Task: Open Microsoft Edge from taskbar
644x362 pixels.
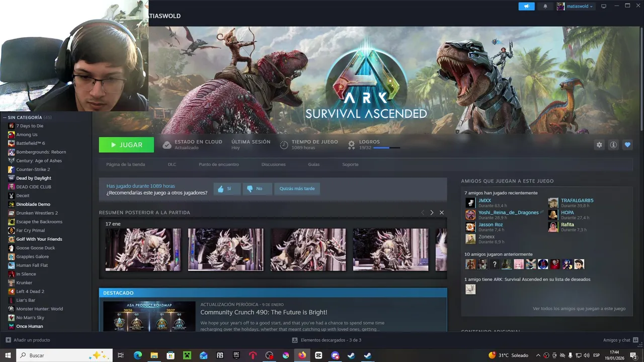Action: pyautogui.click(x=137, y=355)
